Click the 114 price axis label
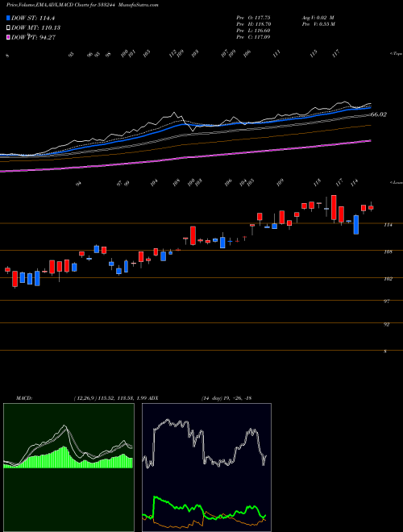 [388, 225]
